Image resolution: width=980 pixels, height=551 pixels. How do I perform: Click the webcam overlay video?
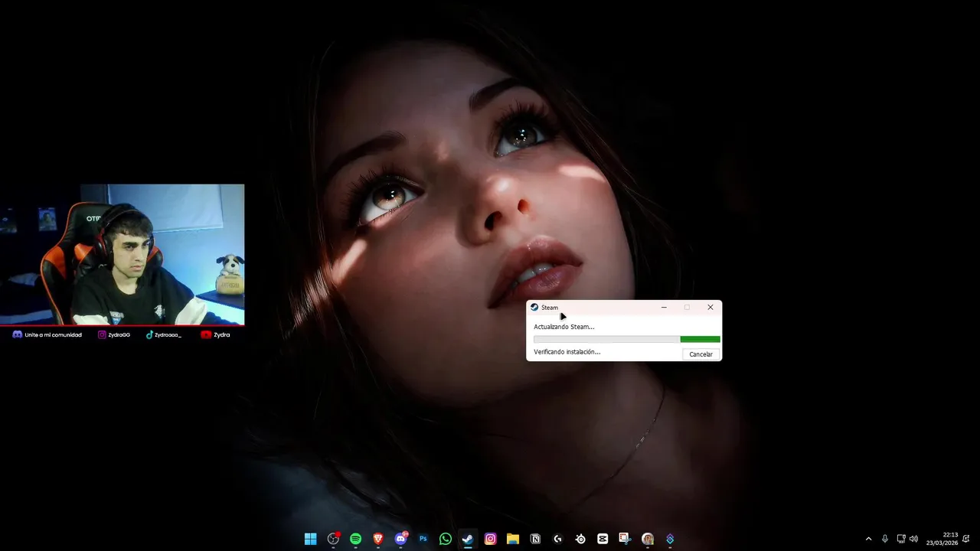122,255
